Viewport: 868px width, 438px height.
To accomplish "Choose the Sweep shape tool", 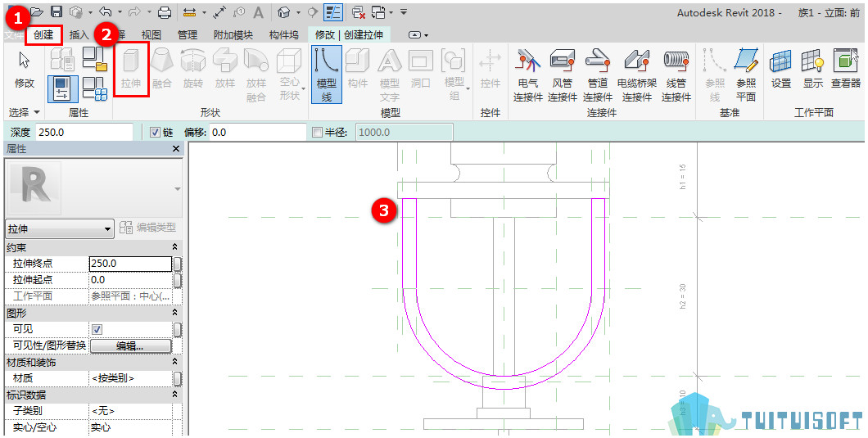I will tap(224, 69).
